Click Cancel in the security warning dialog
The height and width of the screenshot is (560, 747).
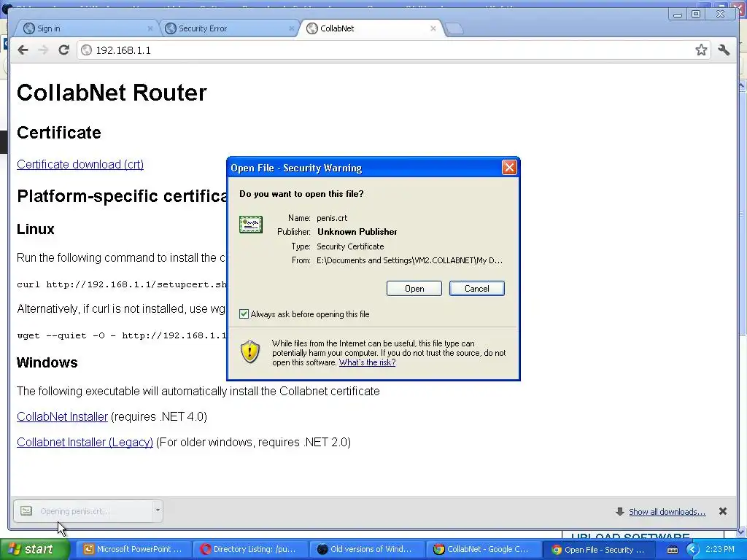[477, 289]
